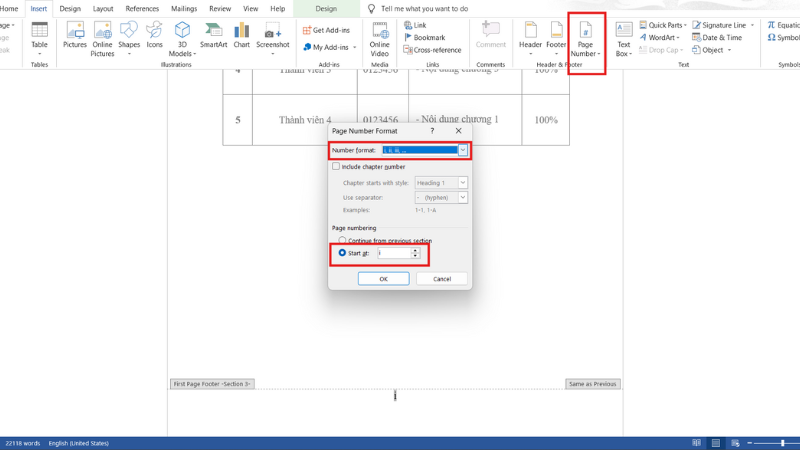Viewport: 800px width, 450px height.
Task: Select Continue from previous section option
Action: pos(343,240)
